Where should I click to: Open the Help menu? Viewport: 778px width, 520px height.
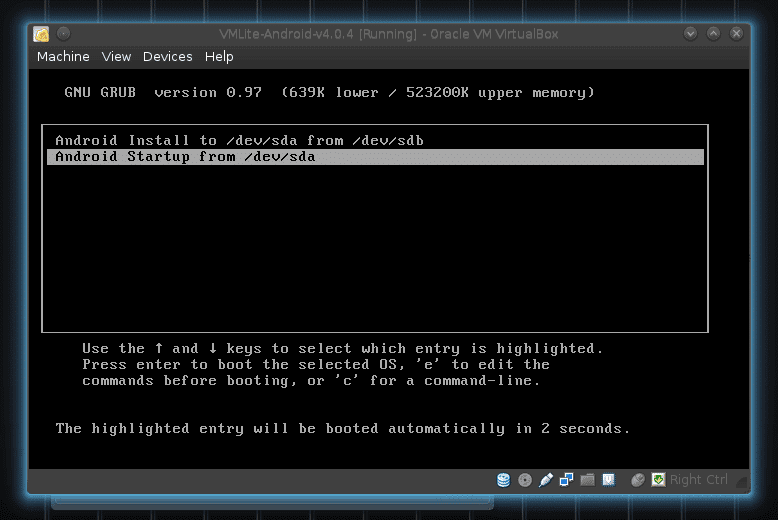219,57
